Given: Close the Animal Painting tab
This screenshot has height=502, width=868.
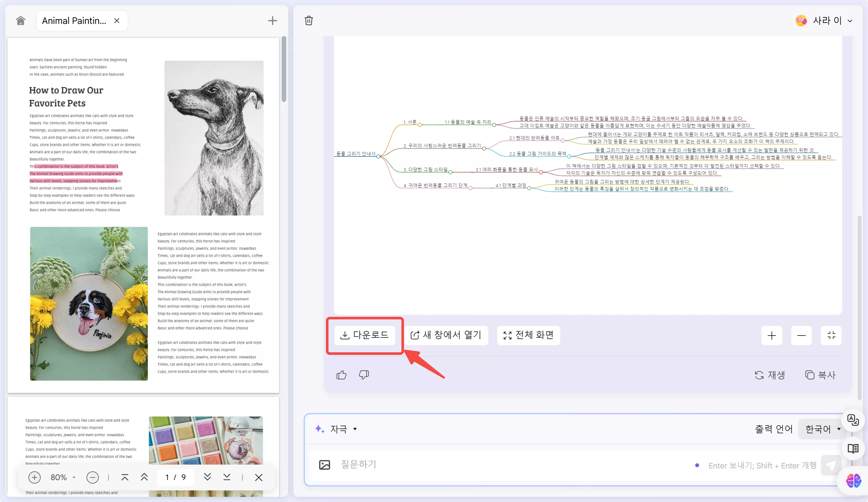Looking at the screenshot, I should (x=117, y=21).
